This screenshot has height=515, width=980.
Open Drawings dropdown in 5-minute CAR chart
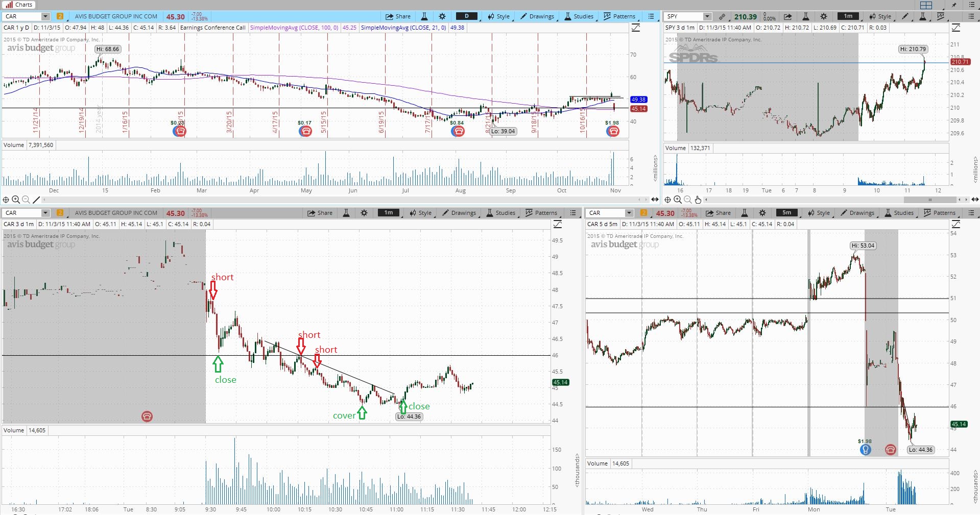click(x=857, y=213)
